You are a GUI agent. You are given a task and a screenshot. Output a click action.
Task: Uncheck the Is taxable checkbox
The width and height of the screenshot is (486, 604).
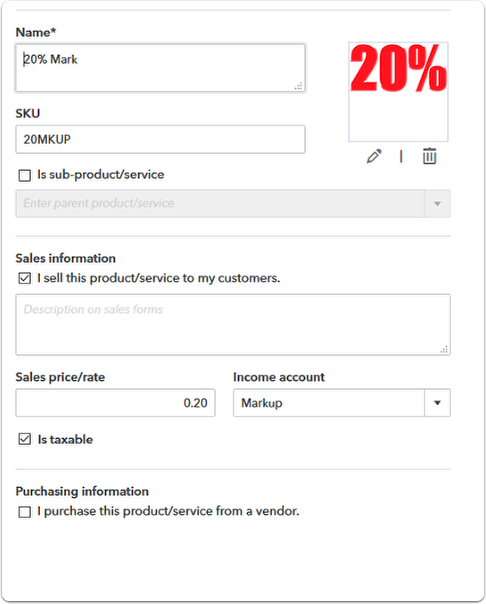(x=25, y=439)
